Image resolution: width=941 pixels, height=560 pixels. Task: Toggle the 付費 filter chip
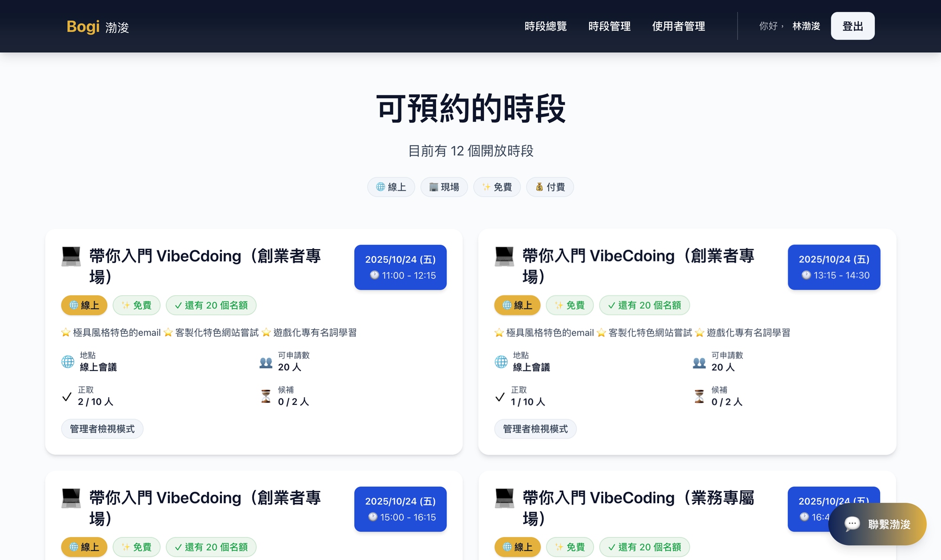click(550, 187)
